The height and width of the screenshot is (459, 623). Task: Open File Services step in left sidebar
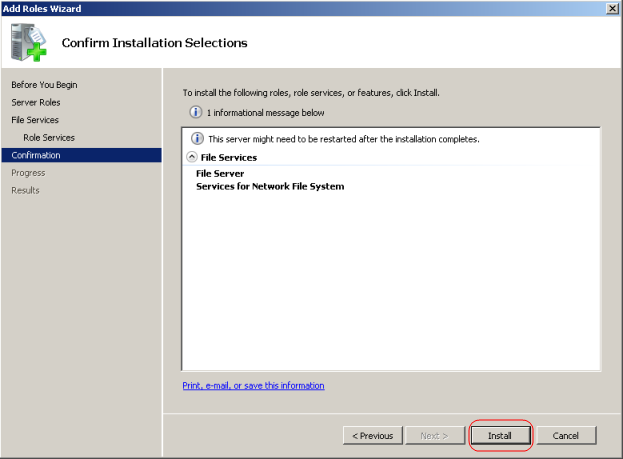coord(35,120)
